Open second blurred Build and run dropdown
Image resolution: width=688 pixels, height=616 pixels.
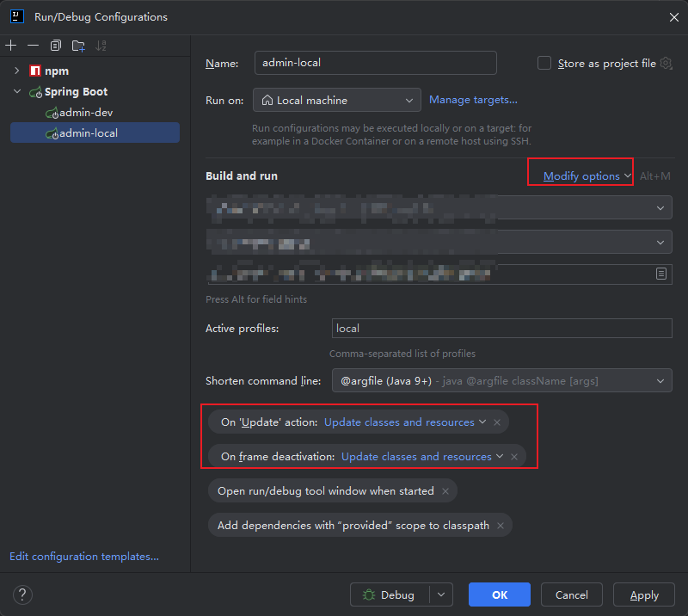(660, 243)
